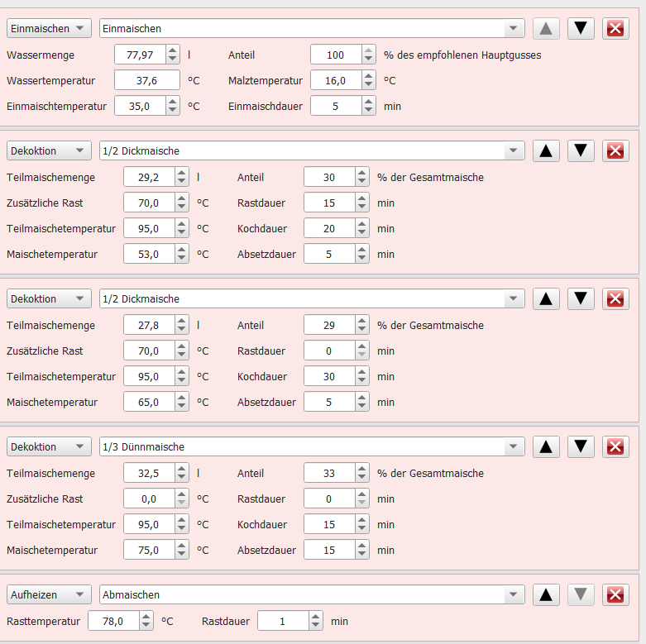Remove the 1/3 Dünnmaische decoction step
Image resolution: width=646 pixels, height=644 pixels.
615,447
